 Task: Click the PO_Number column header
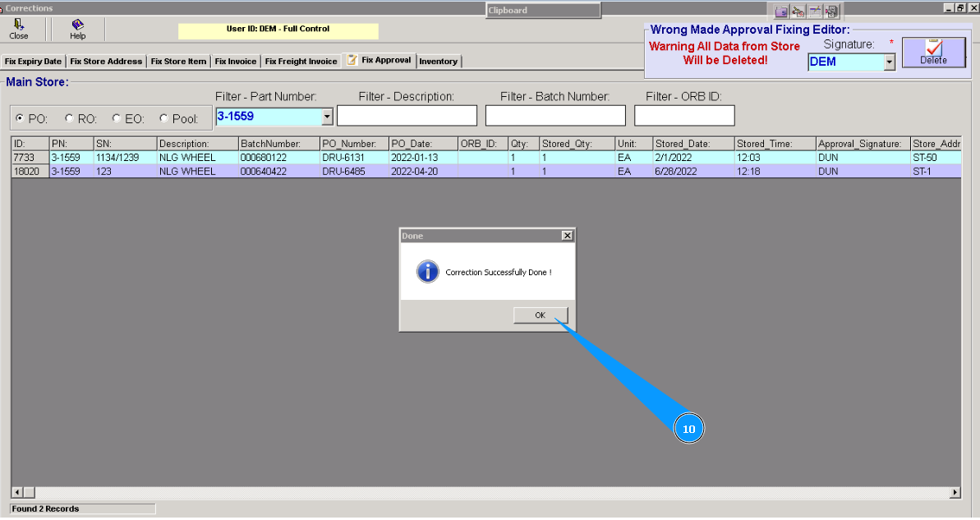(354, 144)
